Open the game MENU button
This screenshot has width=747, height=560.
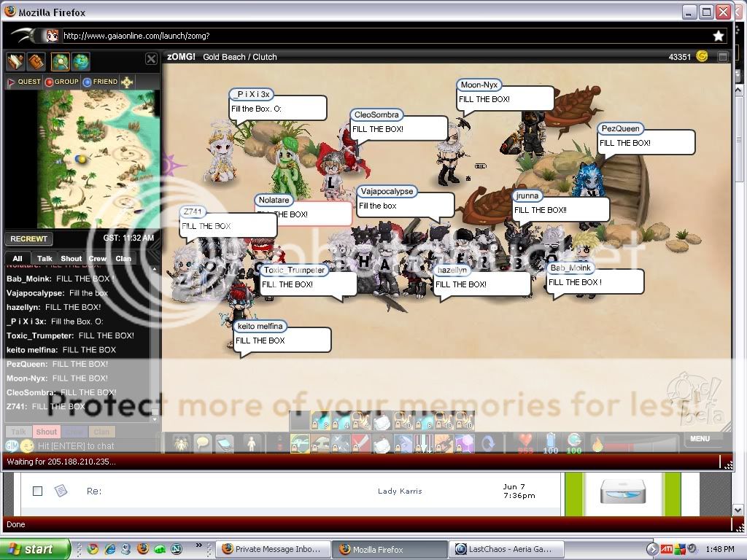click(x=700, y=439)
